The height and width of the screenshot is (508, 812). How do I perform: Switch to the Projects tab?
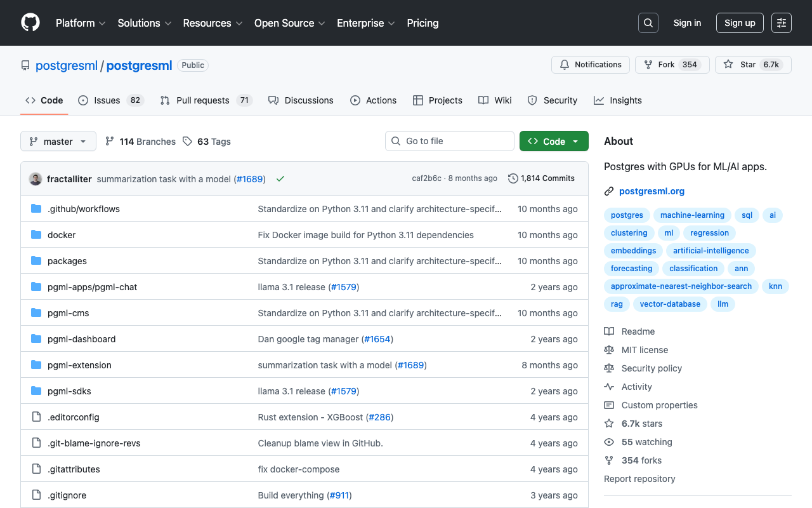point(438,100)
